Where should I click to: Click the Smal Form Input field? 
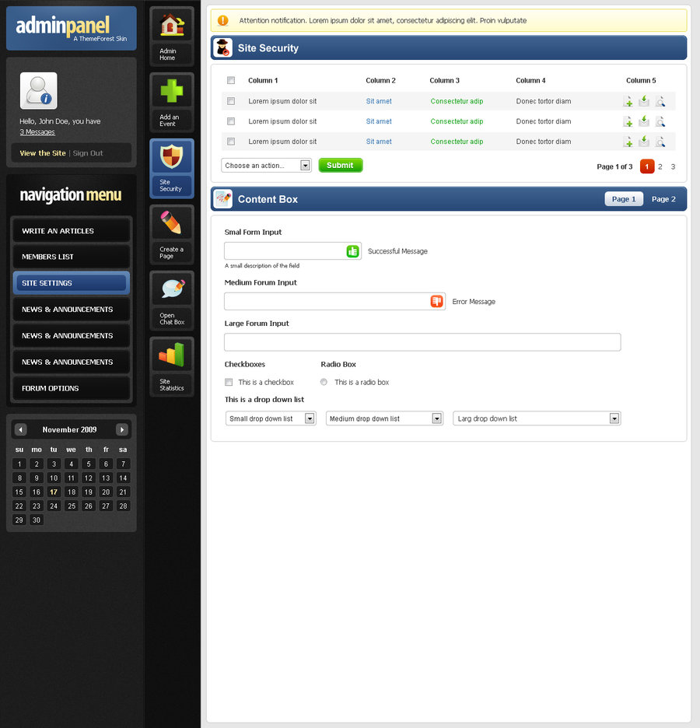point(292,251)
